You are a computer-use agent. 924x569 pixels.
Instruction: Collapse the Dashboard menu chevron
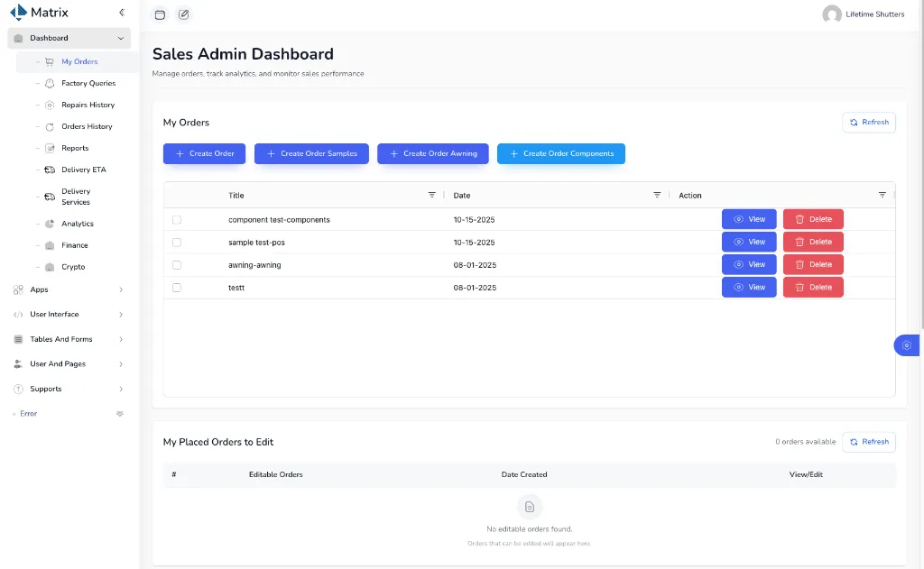point(121,38)
